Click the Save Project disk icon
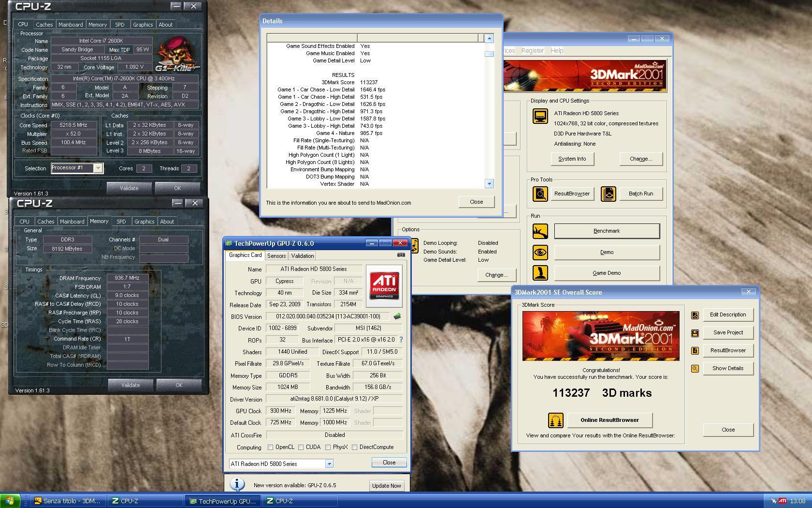 (695, 333)
